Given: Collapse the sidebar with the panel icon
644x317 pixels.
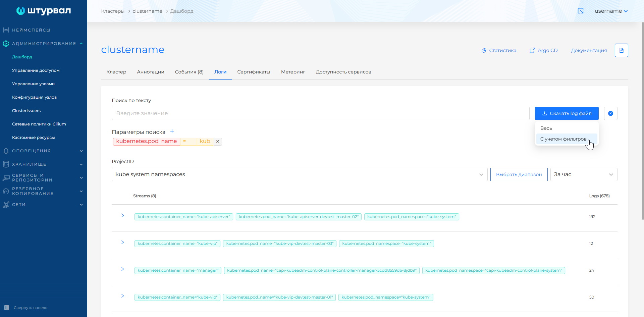Looking at the screenshot, I should point(7,308).
